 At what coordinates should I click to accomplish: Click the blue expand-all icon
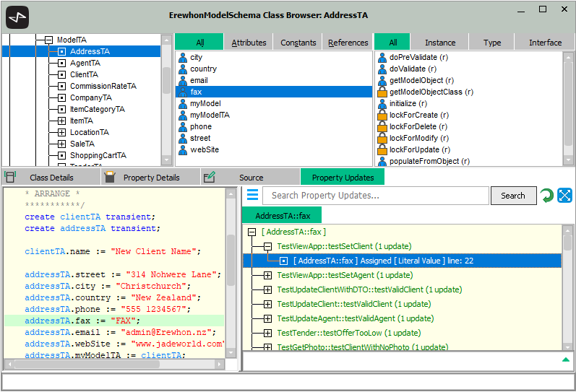(x=565, y=196)
